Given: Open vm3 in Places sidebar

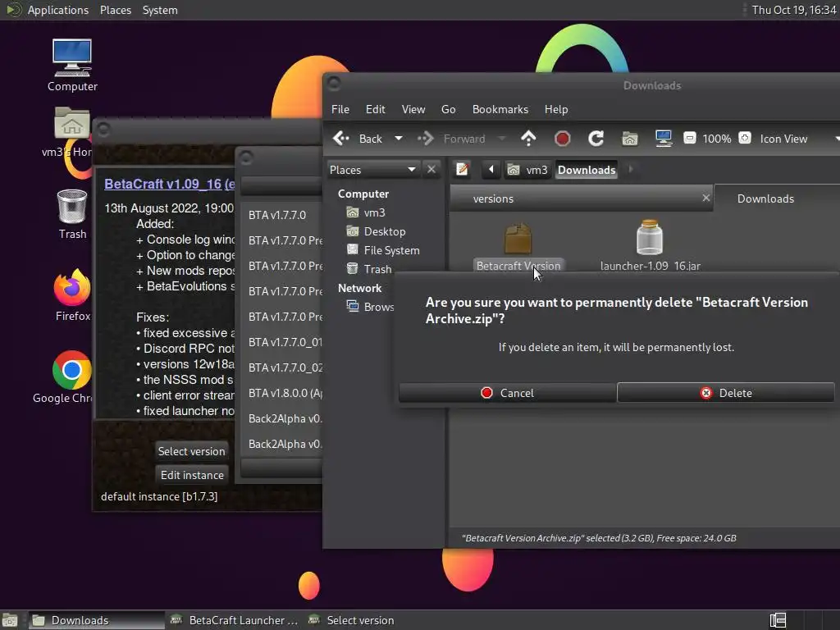Looking at the screenshot, I should click(x=374, y=212).
